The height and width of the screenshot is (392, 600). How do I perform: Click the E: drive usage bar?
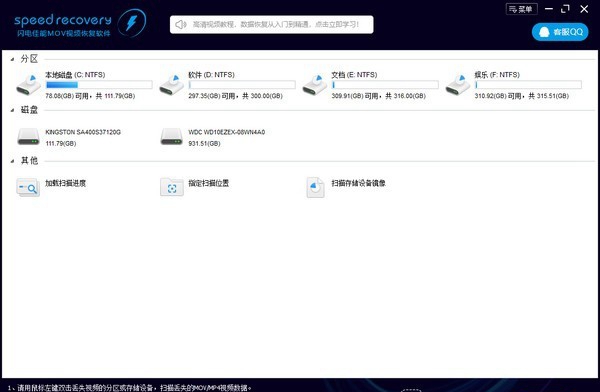385,85
